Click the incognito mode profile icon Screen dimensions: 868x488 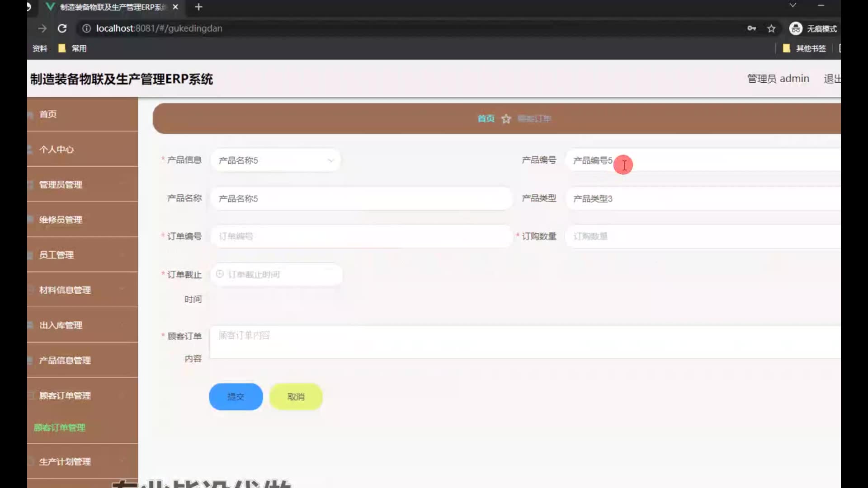795,28
